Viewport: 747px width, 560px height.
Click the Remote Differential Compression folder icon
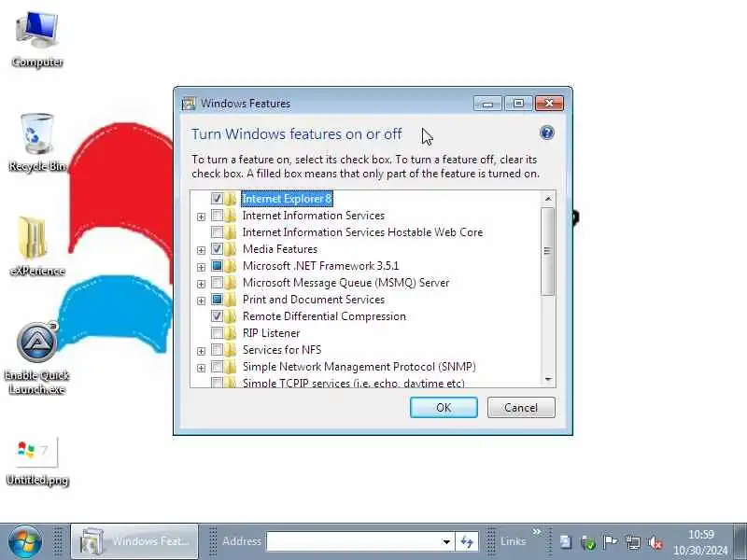point(231,316)
